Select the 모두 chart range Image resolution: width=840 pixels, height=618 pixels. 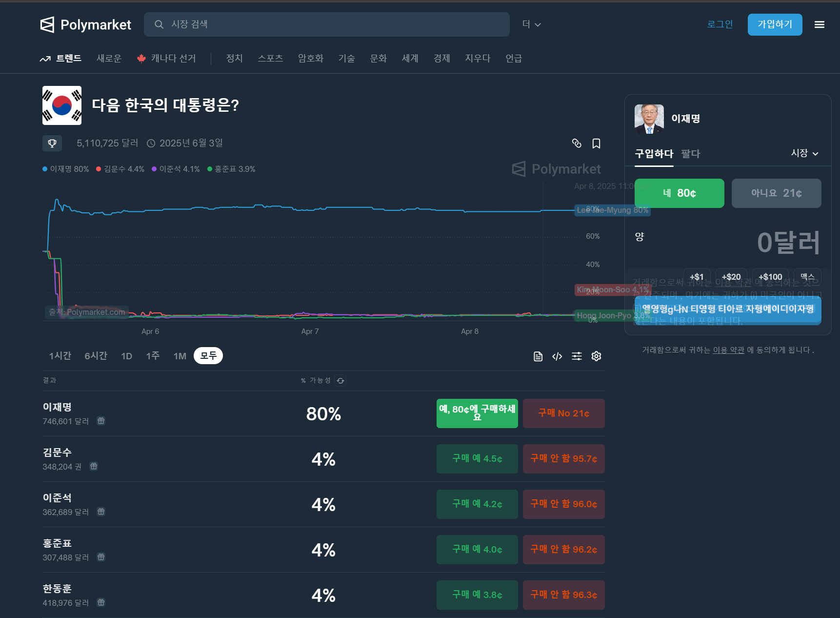pyautogui.click(x=208, y=356)
